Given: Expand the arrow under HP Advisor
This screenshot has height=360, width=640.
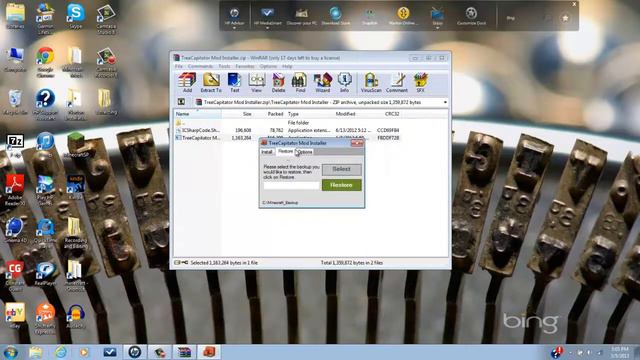Looking at the screenshot, I should (x=234, y=28).
